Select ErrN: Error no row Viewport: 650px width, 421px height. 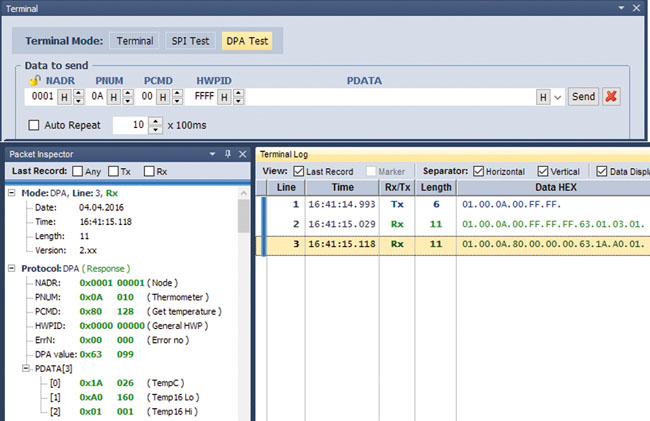[x=112, y=340]
